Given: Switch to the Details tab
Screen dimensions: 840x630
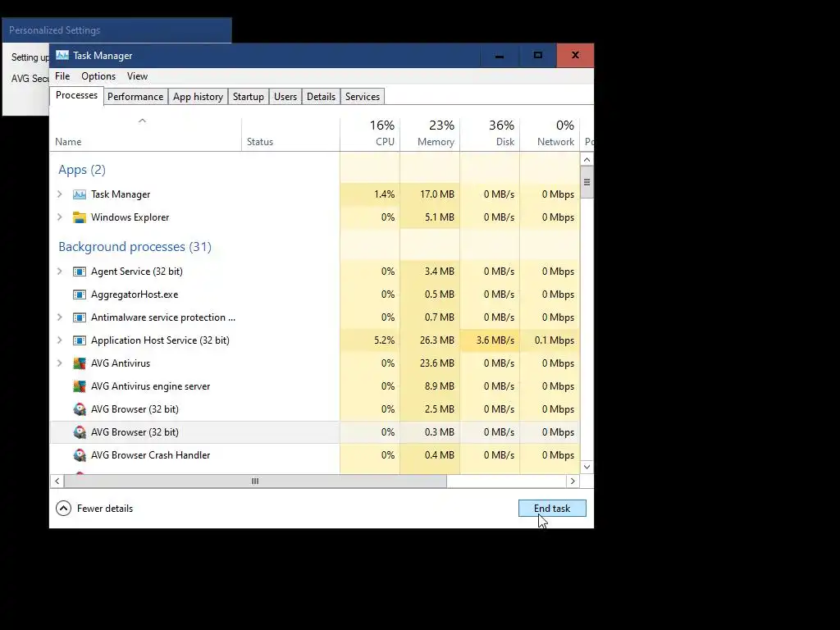Looking at the screenshot, I should [321, 97].
